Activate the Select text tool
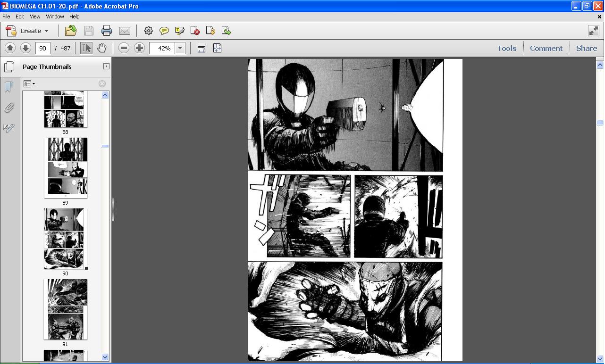This screenshot has width=605, height=364. tap(86, 48)
